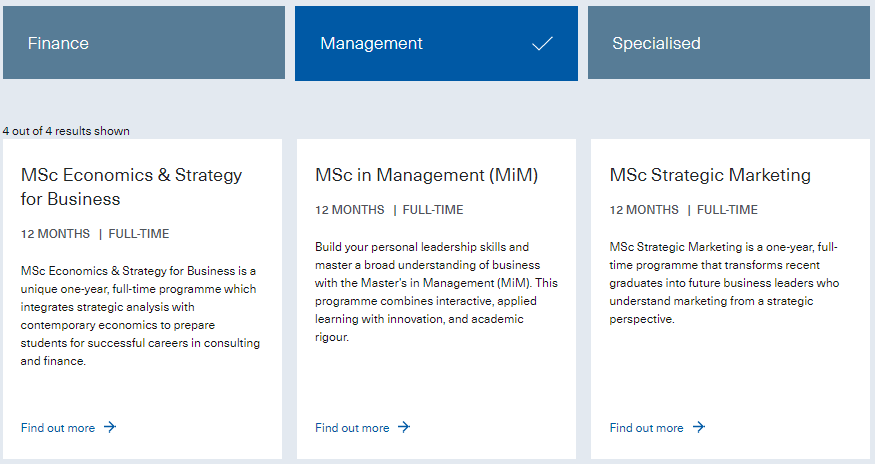Deselect the Management filter tab
This screenshot has width=875, height=464.
pyautogui.click(x=436, y=44)
